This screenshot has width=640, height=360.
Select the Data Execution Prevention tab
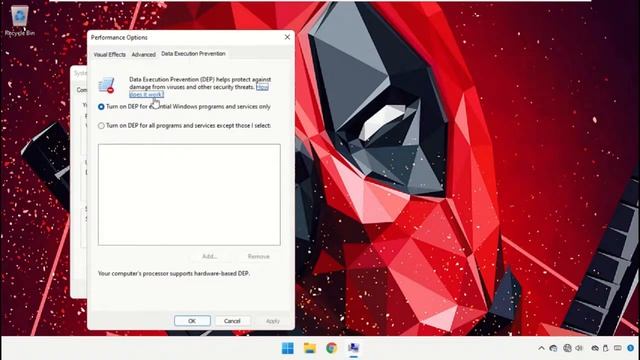(x=193, y=53)
